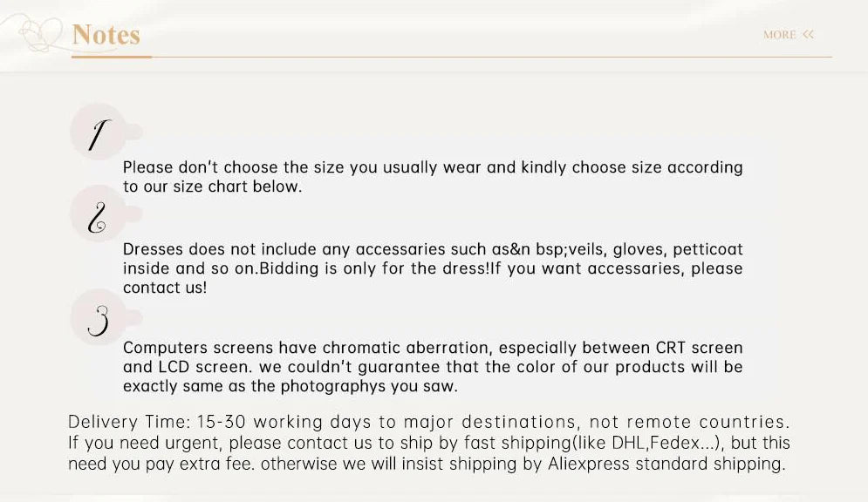
Task: Click the word 'Fedex' in shipping text
Action: 675,443
